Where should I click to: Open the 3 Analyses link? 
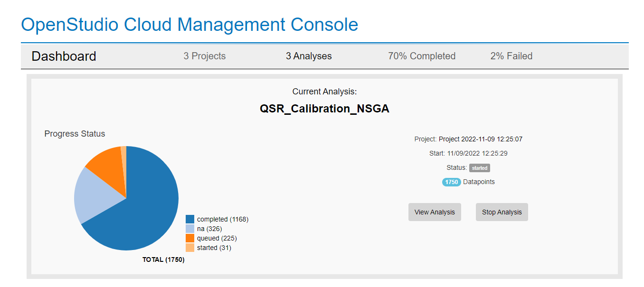[x=309, y=56]
